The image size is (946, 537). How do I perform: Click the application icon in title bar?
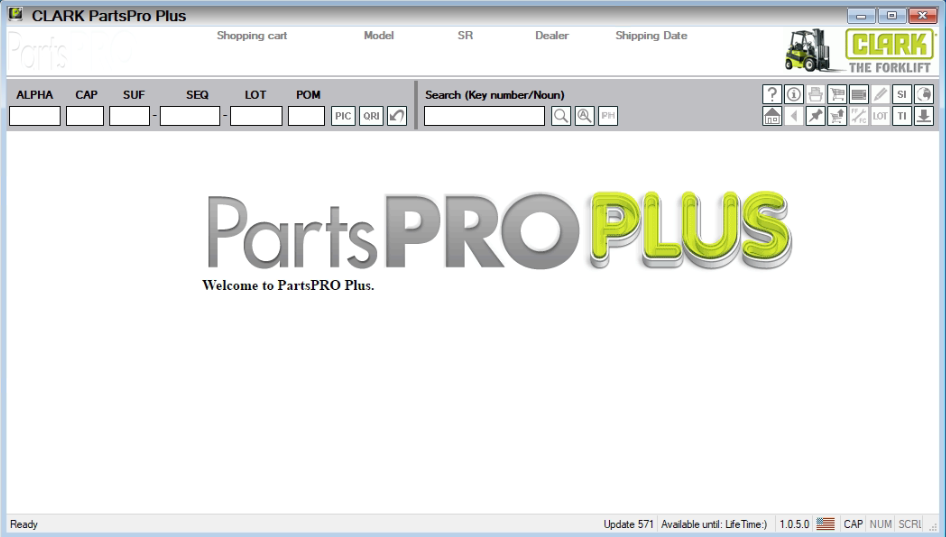coord(15,14)
